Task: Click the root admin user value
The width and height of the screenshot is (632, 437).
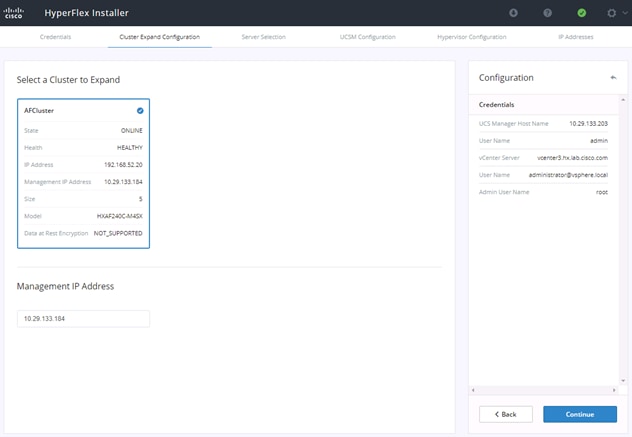Action: coord(602,192)
